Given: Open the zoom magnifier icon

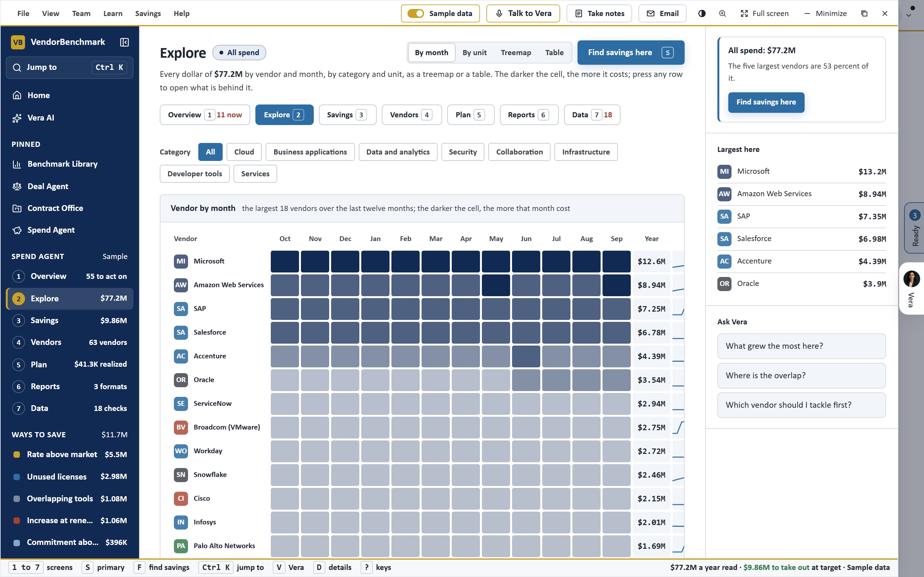Looking at the screenshot, I should [x=723, y=13].
